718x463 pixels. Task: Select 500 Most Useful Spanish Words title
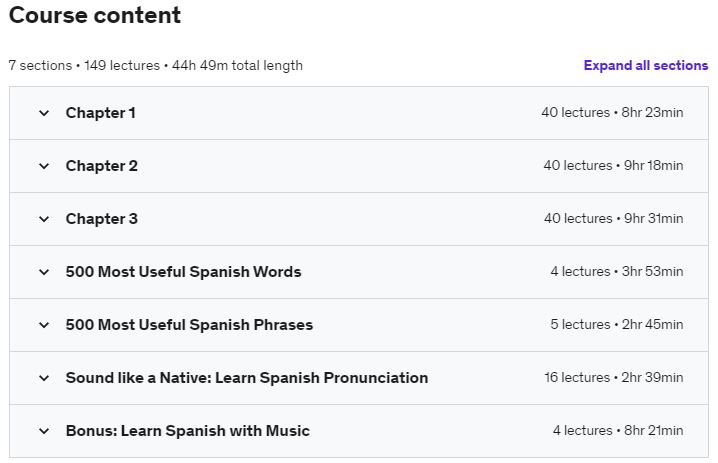183,272
